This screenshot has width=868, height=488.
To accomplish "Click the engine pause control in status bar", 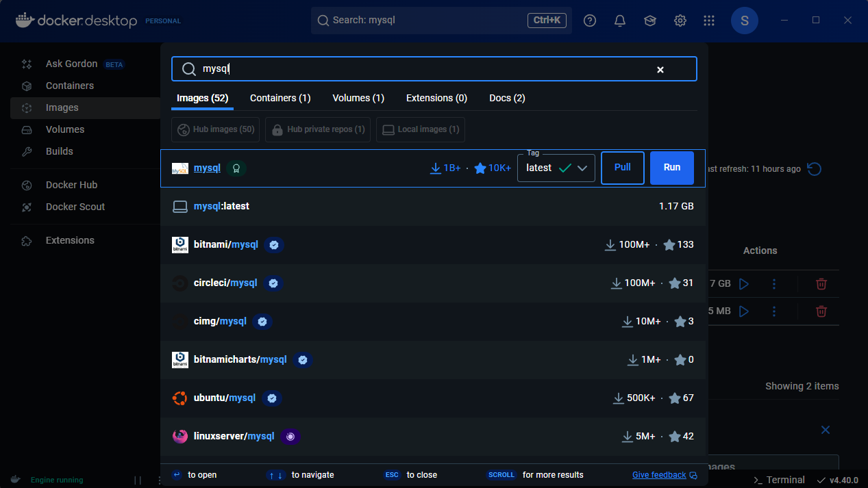I will 138,480.
